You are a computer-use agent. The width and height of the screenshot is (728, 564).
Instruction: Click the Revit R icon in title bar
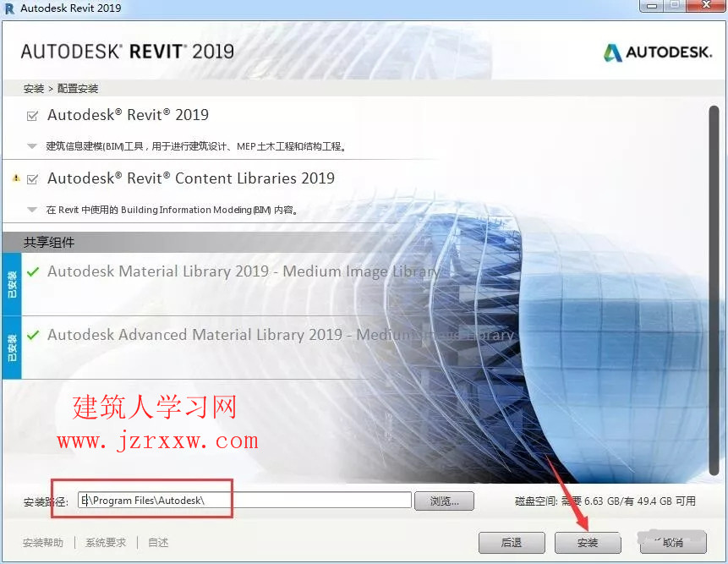[8, 8]
